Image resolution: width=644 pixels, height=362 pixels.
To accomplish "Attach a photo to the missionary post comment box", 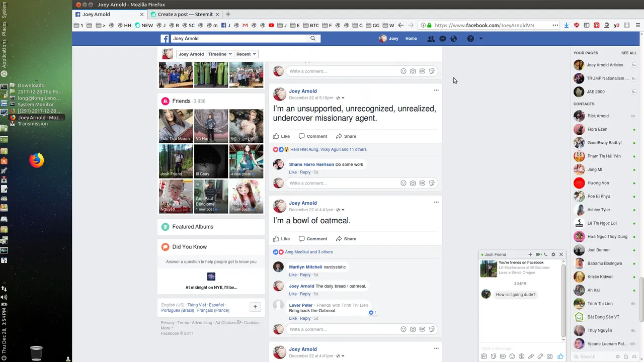I will click(413, 183).
